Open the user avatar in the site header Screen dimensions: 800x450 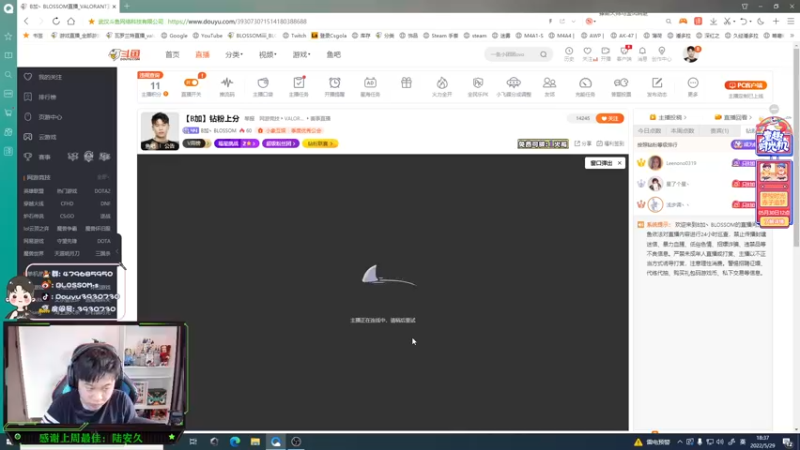691,54
